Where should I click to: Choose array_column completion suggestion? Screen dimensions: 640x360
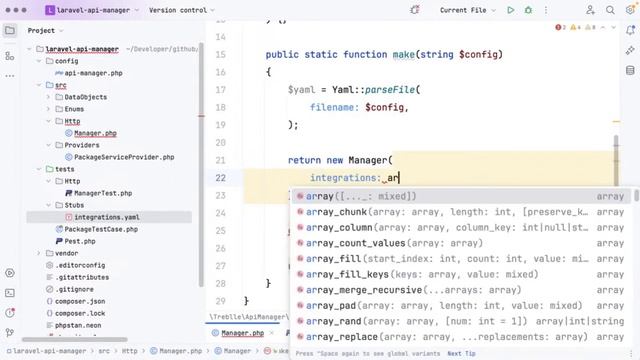[461, 227]
